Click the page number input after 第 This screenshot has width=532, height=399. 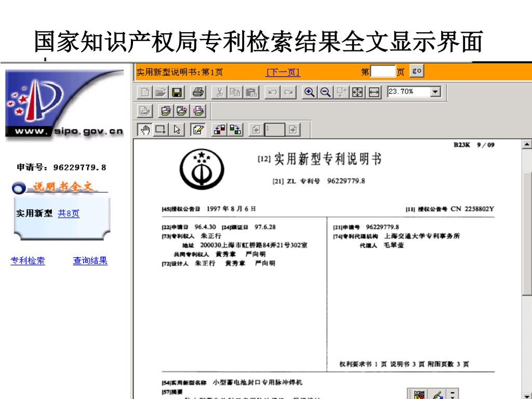pos(383,72)
